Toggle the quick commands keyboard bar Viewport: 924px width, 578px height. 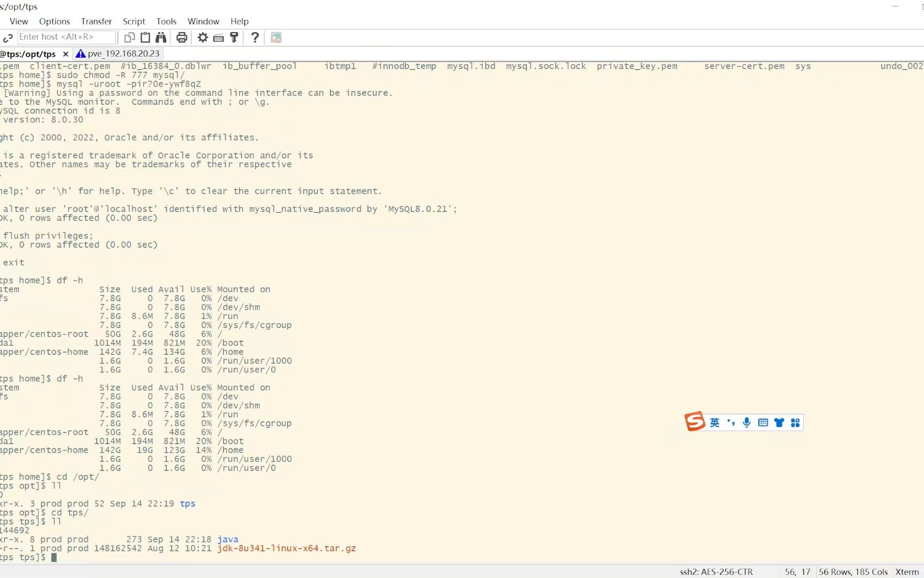[219, 37]
